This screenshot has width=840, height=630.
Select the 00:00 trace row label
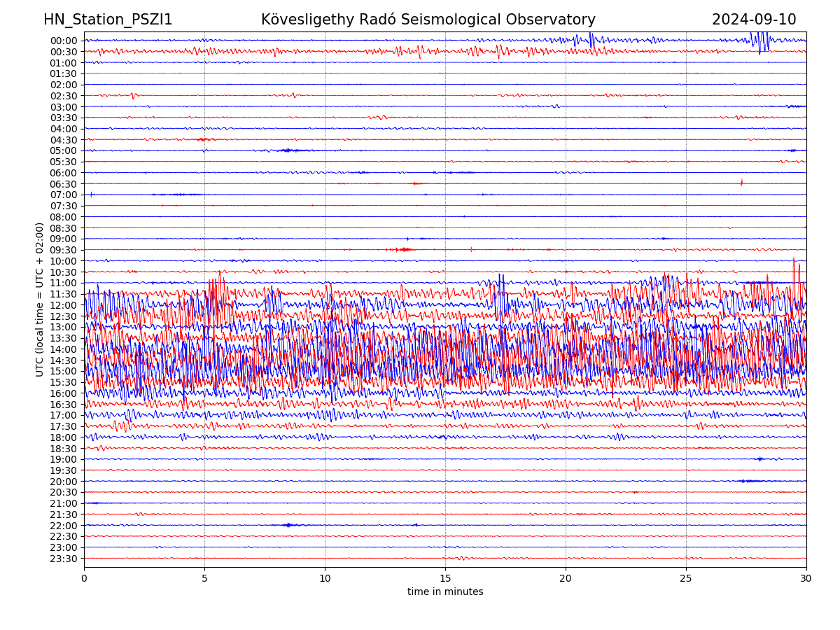(64, 41)
